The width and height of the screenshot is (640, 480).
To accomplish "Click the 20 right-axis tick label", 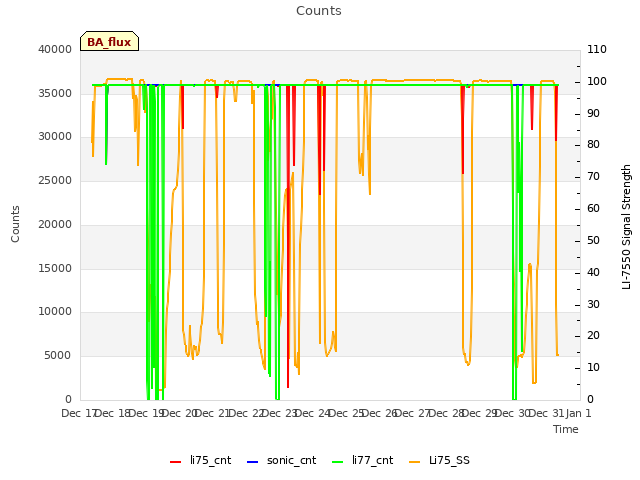I will coord(593,336).
